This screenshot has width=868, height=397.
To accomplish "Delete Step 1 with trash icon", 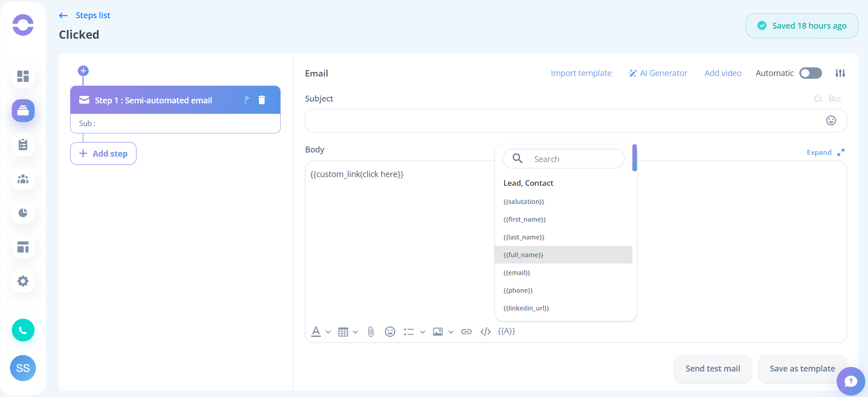I will coord(262,100).
